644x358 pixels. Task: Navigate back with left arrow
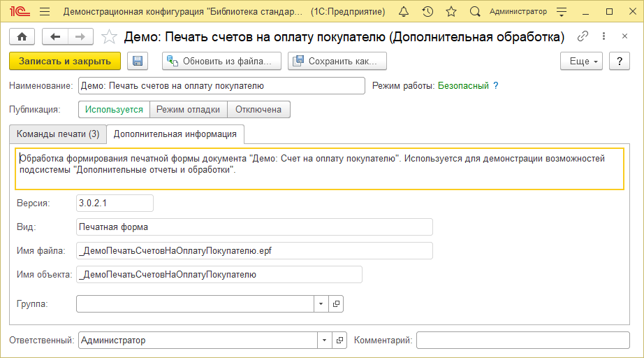[x=55, y=37]
